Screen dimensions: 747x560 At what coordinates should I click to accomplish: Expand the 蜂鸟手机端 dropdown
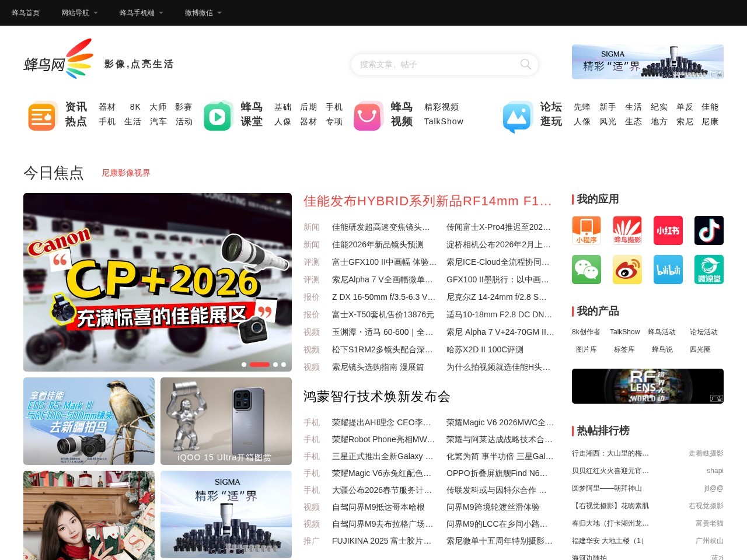click(x=141, y=13)
